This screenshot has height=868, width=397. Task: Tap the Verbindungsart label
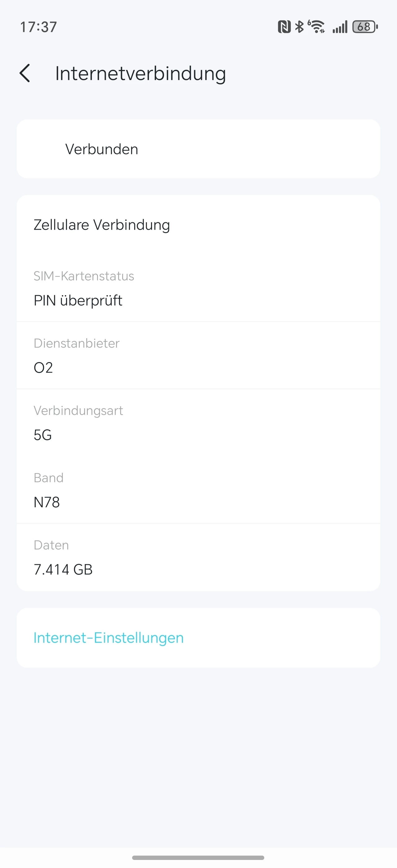coord(78,410)
